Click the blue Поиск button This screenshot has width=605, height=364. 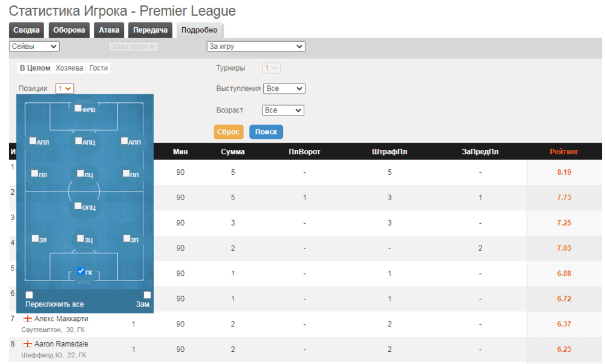click(266, 132)
